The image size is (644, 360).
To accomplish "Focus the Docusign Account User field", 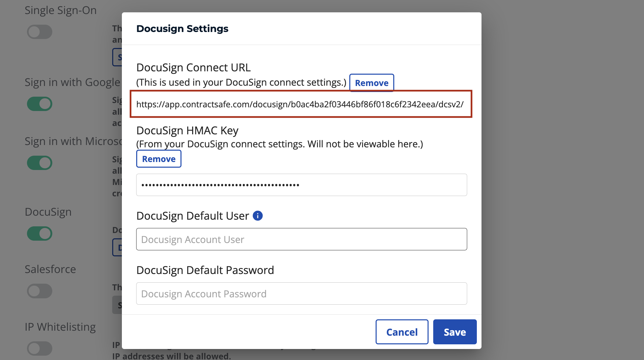I will [x=301, y=239].
